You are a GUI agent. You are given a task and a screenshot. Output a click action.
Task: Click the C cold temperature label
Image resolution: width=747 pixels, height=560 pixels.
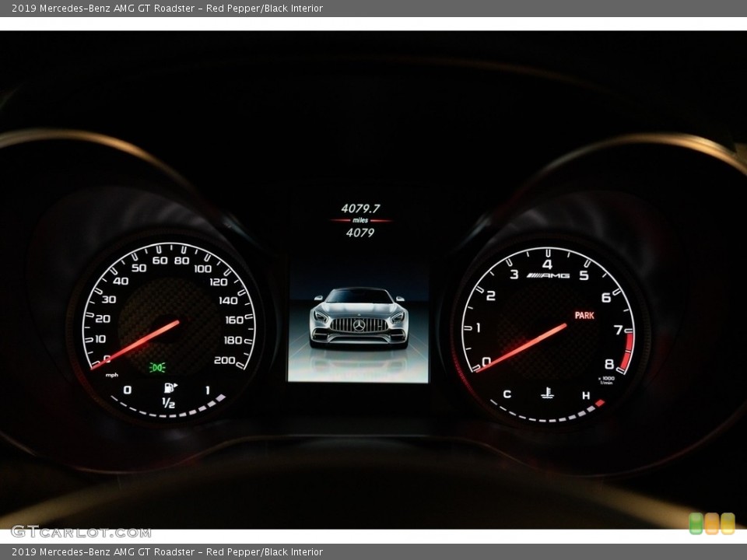(x=507, y=394)
